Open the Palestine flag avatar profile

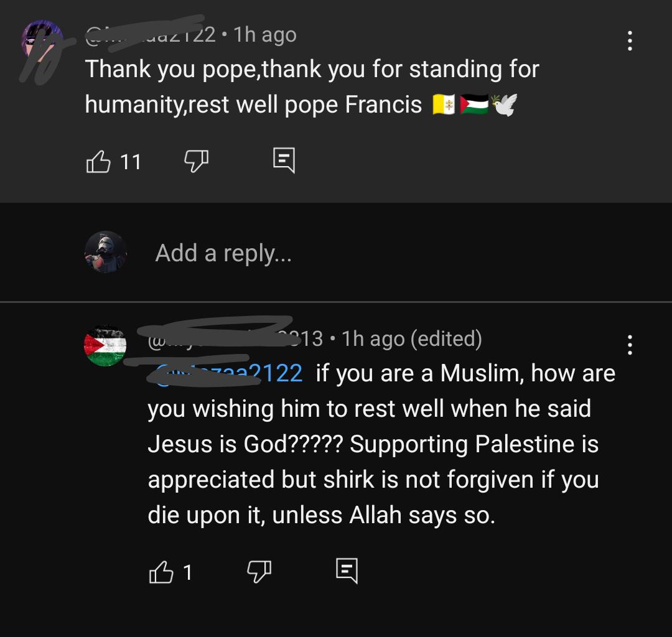tap(105, 345)
